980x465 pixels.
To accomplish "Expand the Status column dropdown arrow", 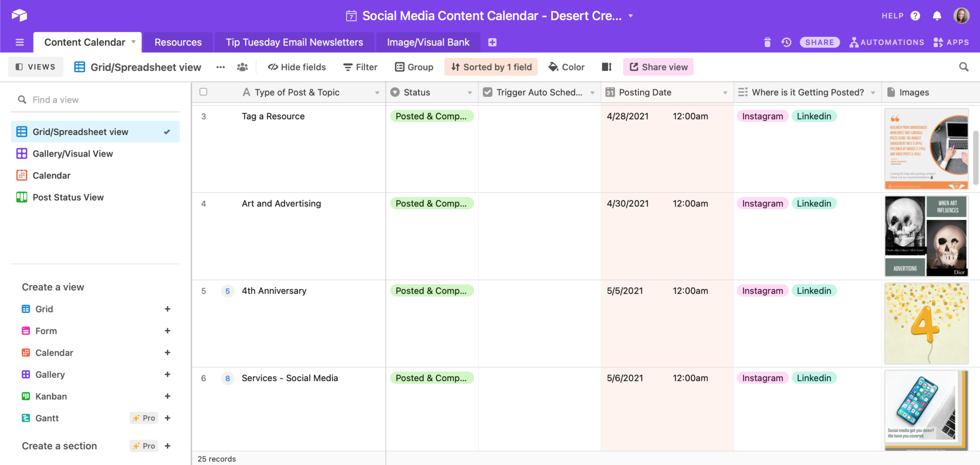I will click(x=469, y=92).
